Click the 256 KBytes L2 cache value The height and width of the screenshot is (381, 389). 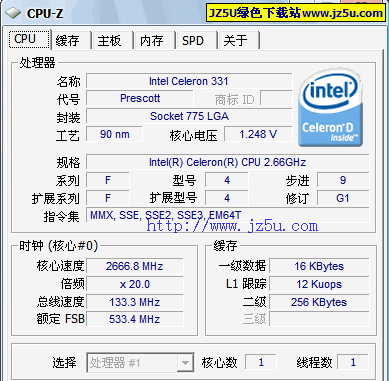coord(319,302)
